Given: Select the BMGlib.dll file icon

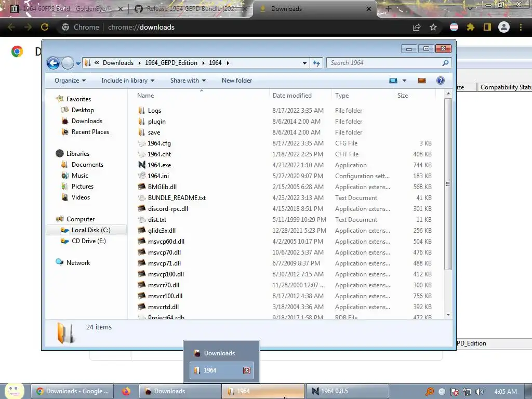Looking at the screenshot, I should pyautogui.click(x=141, y=187).
